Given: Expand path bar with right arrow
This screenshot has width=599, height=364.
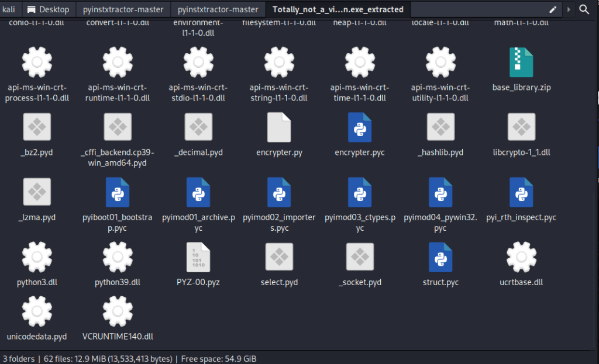Looking at the screenshot, I should (569, 9).
